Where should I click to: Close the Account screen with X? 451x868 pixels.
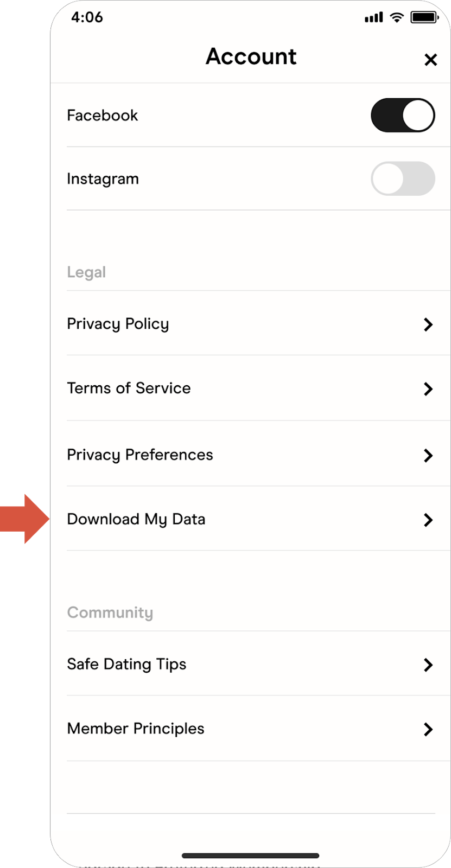(430, 60)
